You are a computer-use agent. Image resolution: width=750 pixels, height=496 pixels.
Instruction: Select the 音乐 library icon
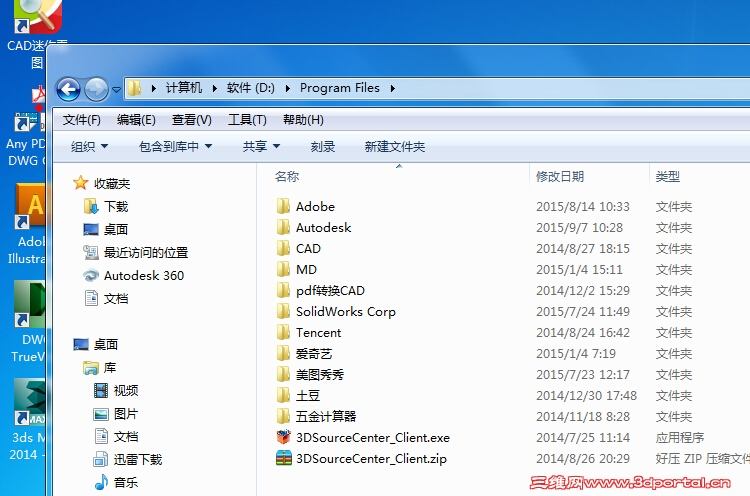pyautogui.click(x=101, y=482)
